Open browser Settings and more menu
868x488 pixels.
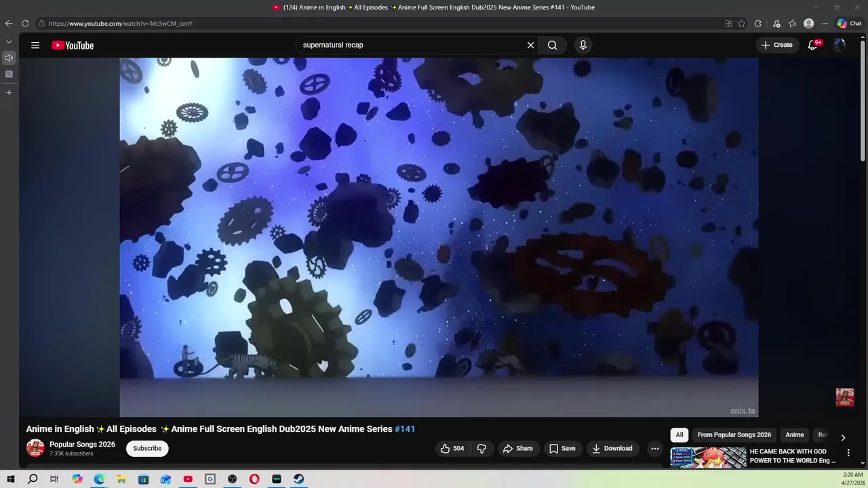point(825,23)
